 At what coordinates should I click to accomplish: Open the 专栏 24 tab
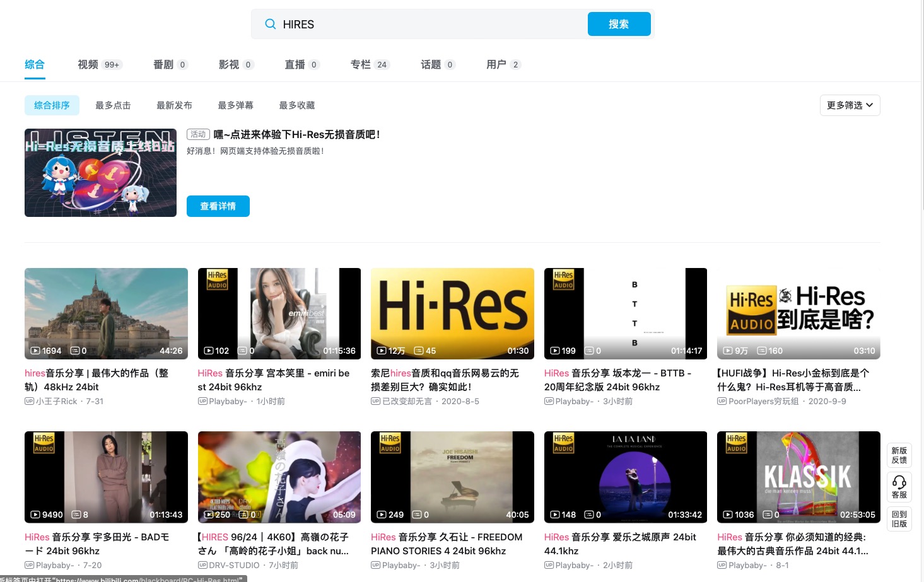370,64
